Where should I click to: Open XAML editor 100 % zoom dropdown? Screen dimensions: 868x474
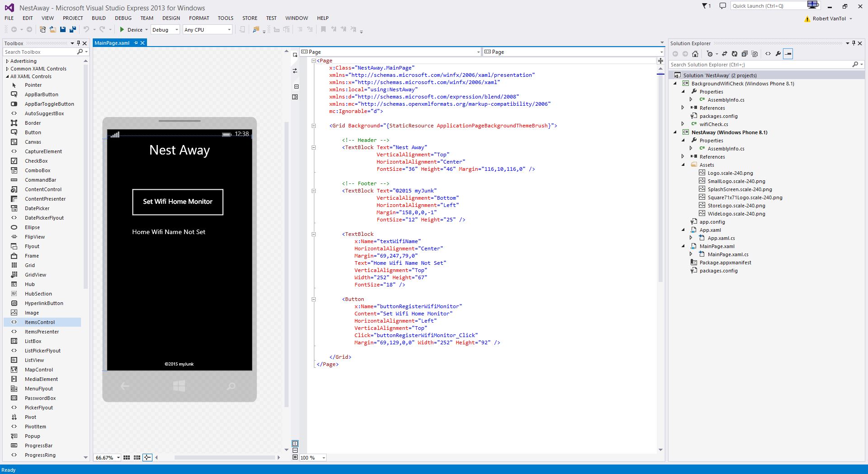pos(324,458)
